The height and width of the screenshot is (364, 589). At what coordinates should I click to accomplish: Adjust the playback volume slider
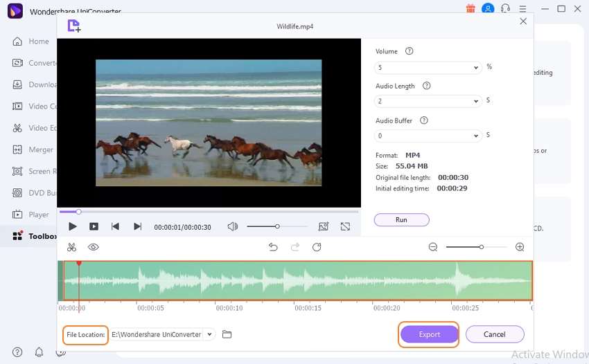pos(277,226)
